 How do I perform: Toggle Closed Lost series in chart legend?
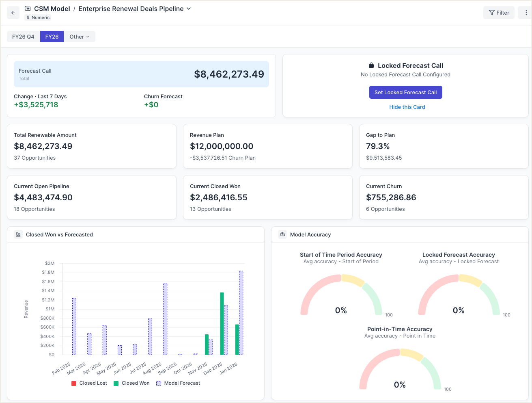[89, 383]
